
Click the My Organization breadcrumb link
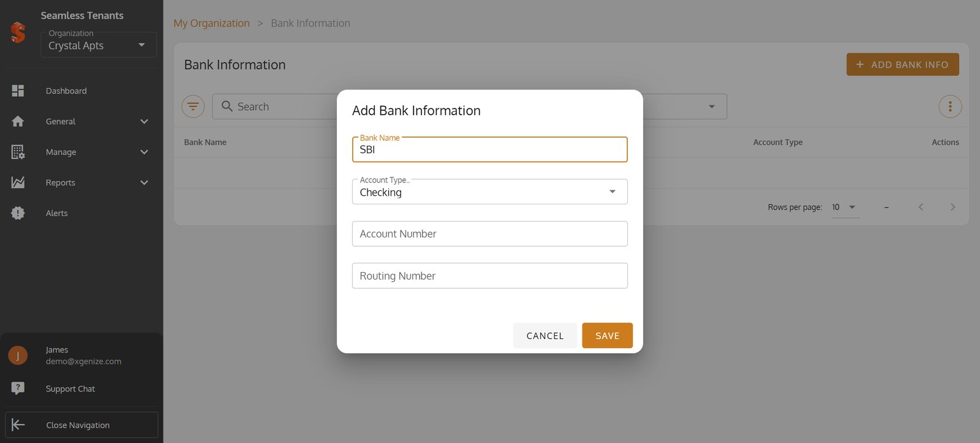[211, 23]
